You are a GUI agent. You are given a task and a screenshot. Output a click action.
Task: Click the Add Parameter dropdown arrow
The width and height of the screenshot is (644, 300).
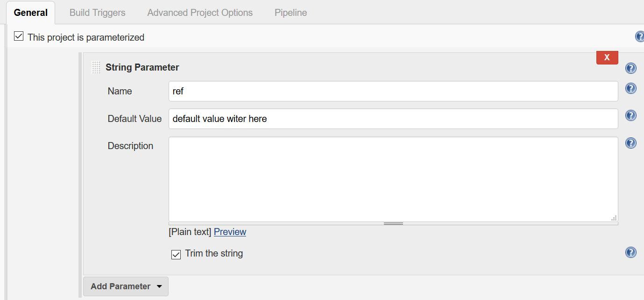159,286
